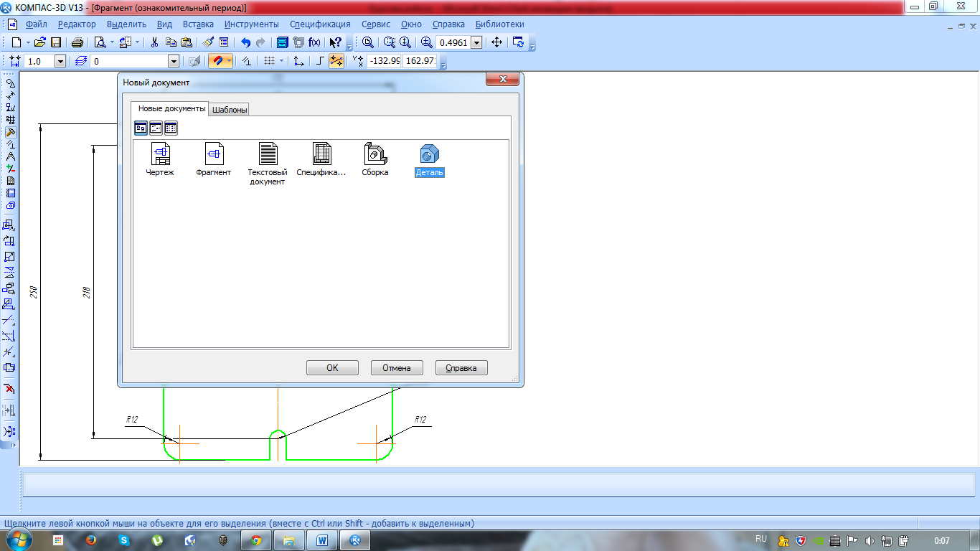This screenshot has height=551, width=980.
Task: Select the compass Measurements panel icon
Action: [10, 156]
